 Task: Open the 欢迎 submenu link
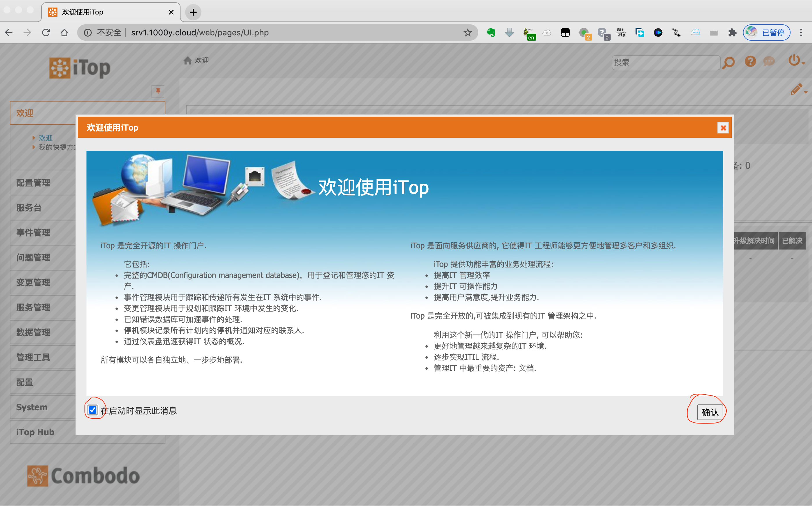pyautogui.click(x=46, y=138)
